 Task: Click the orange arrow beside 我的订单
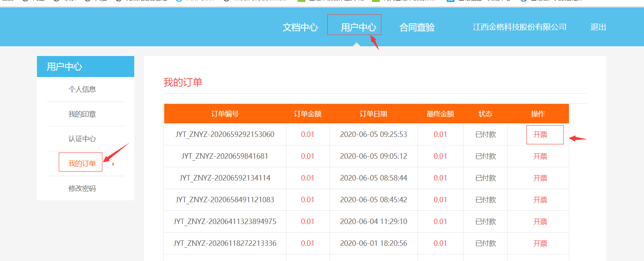[113, 164]
